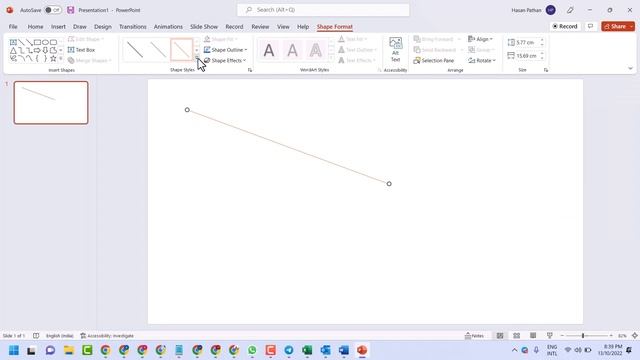Click the Save icon in title bar
Image resolution: width=640 pixels, height=360 pixels.
71,10
